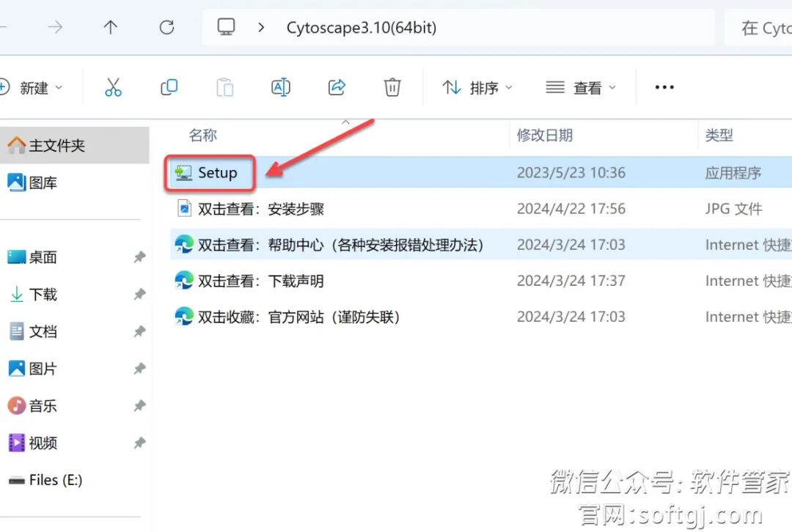Click the pin icon beside 下载
The width and height of the screenshot is (792, 532).
pyautogui.click(x=139, y=295)
